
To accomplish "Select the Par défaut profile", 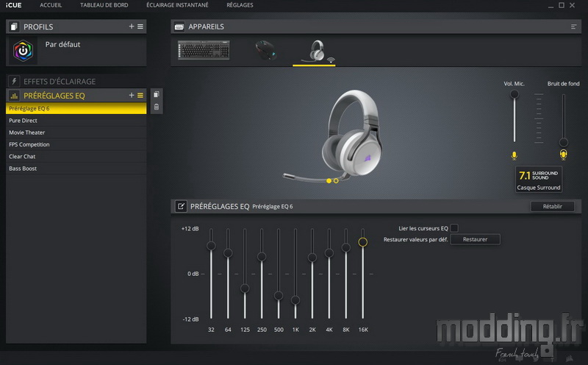I will pos(76,51).
